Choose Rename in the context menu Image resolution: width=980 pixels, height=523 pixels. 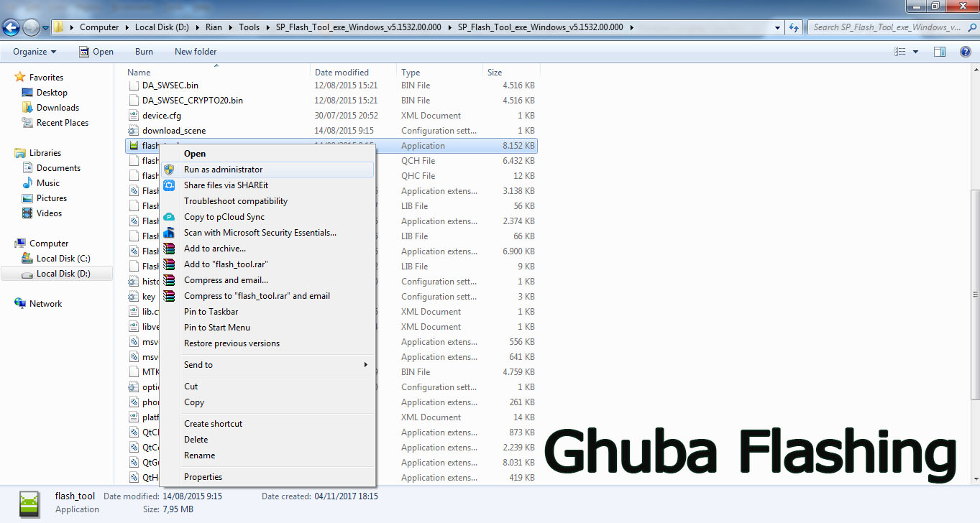pyautogui.click(x=199, y=455)
